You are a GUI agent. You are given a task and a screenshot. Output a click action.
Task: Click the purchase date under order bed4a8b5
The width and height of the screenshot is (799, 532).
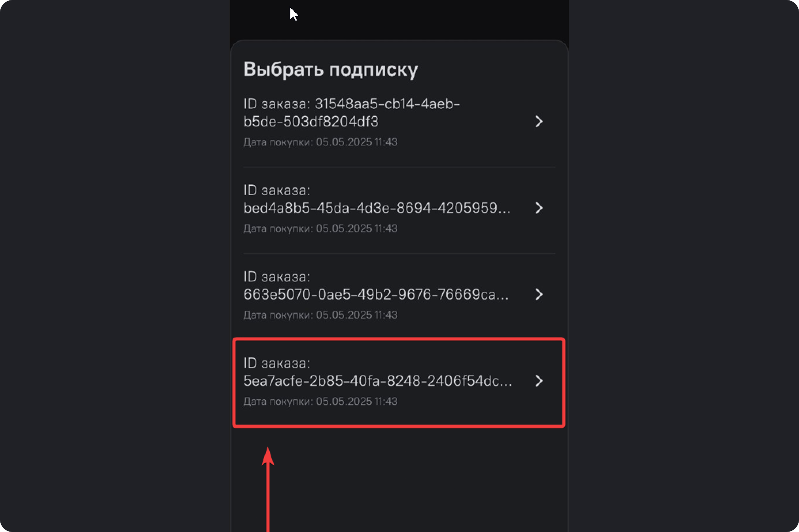pyautogui.click(x=320, y=228)
